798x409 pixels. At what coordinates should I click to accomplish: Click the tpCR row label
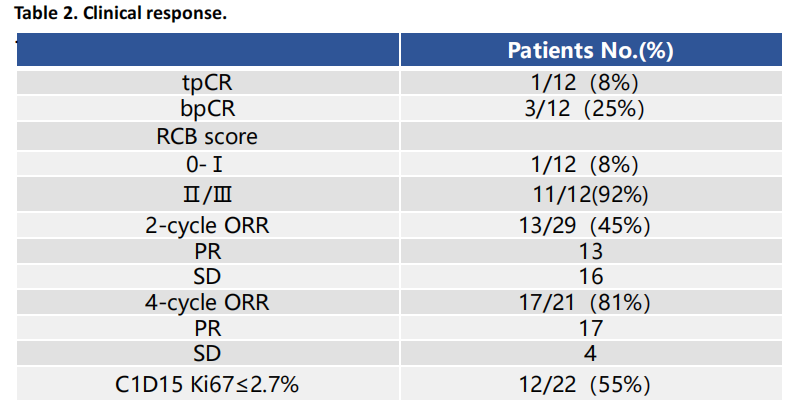click(x=207, y=82)
